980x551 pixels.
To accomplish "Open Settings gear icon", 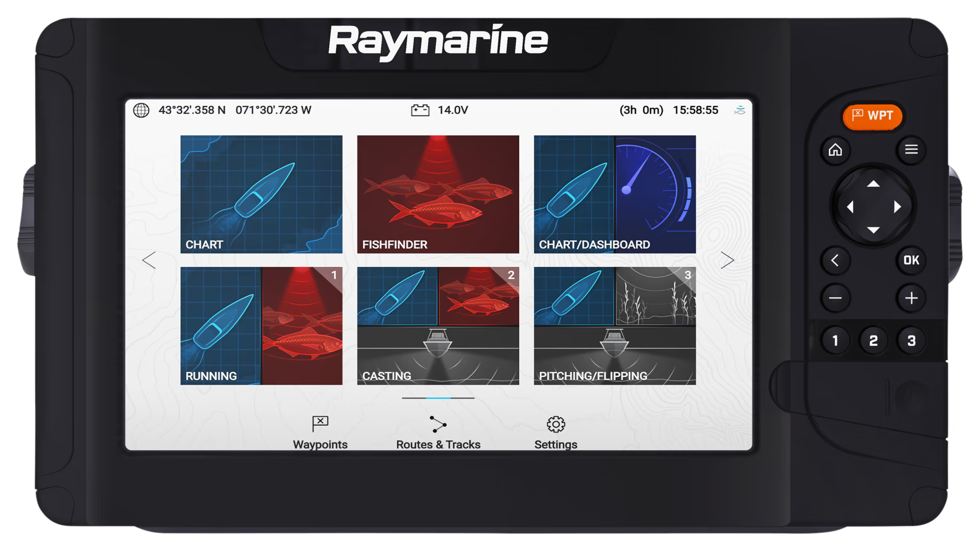I will [556, 424].
